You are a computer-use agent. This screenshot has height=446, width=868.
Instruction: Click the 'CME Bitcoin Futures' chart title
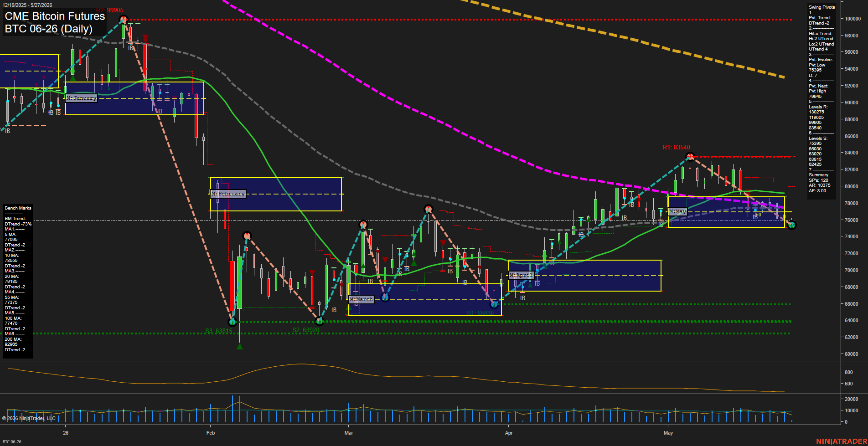click(55, 16)
